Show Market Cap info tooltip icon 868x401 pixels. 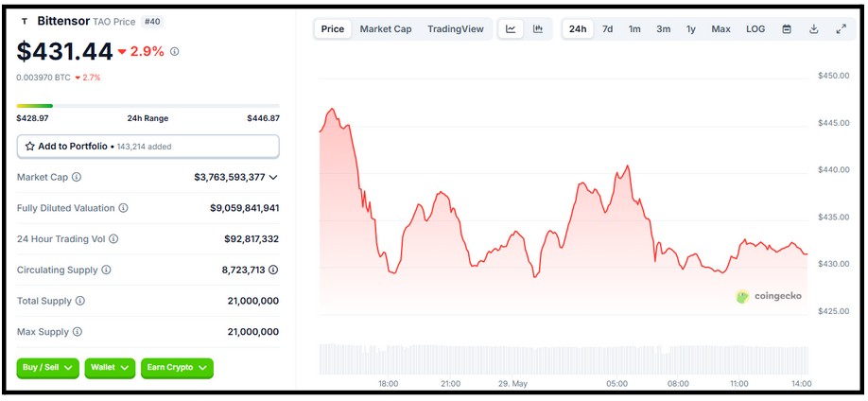[77, 177]
